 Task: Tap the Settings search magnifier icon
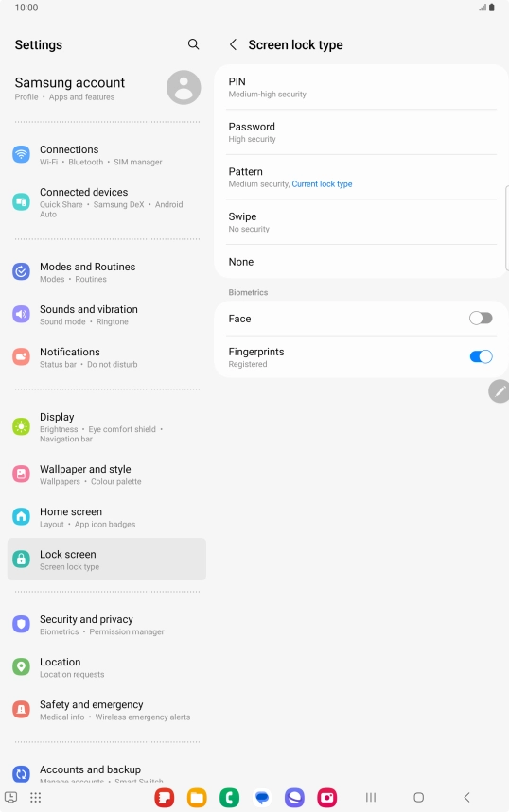coord(193,44)
